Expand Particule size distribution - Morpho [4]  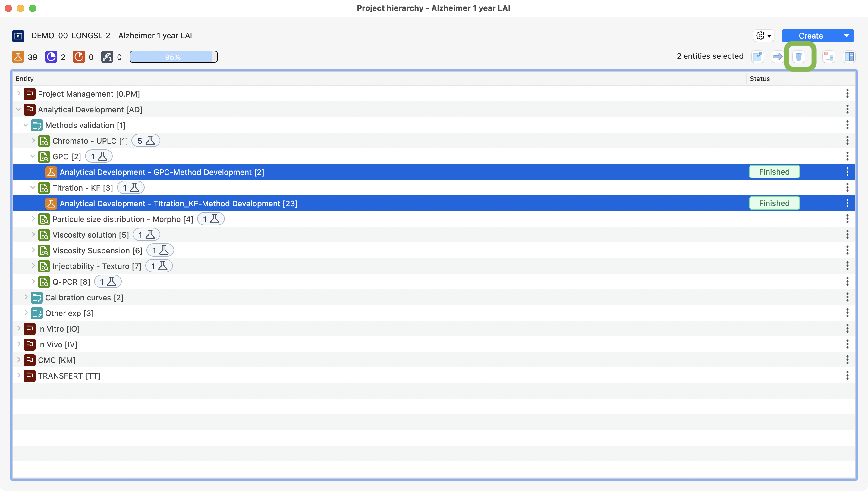(33, 218)
